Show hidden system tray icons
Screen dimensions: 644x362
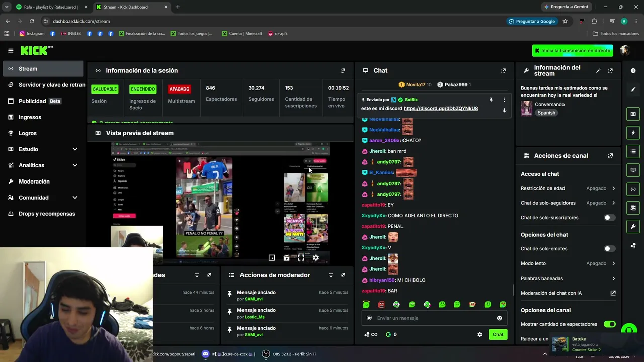545,354
